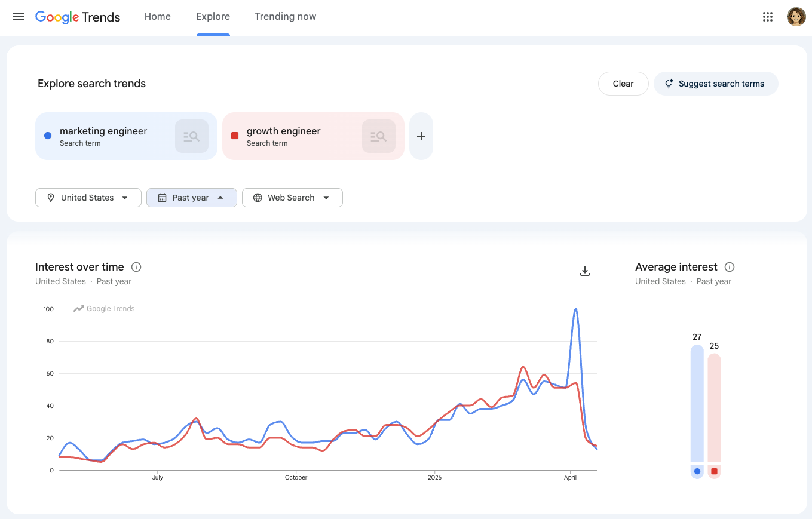The image size is (812, 519).
Task: Click the Google Trends logo
Action: pyautogui.click(x=78, y=17)
